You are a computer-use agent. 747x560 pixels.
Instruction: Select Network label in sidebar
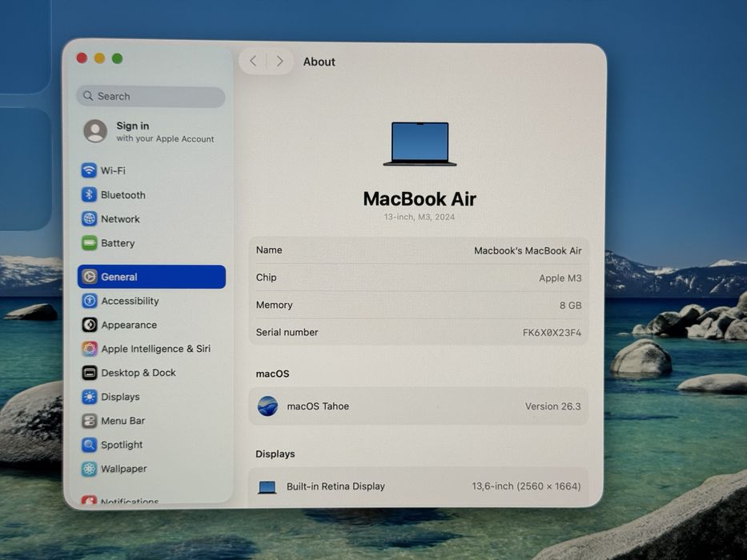(121, 219)
